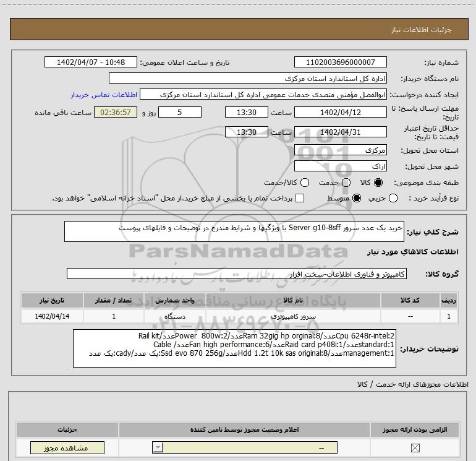Select the کالا radio button
The width and height of the screenshot is (476, 461).
[378, 183]
